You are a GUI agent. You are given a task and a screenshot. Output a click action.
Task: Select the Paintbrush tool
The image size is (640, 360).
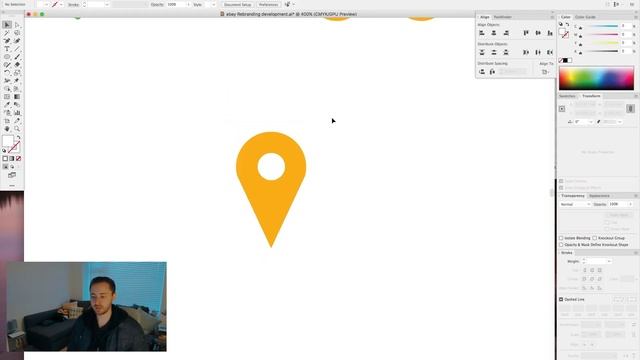[x=17, y=57]
